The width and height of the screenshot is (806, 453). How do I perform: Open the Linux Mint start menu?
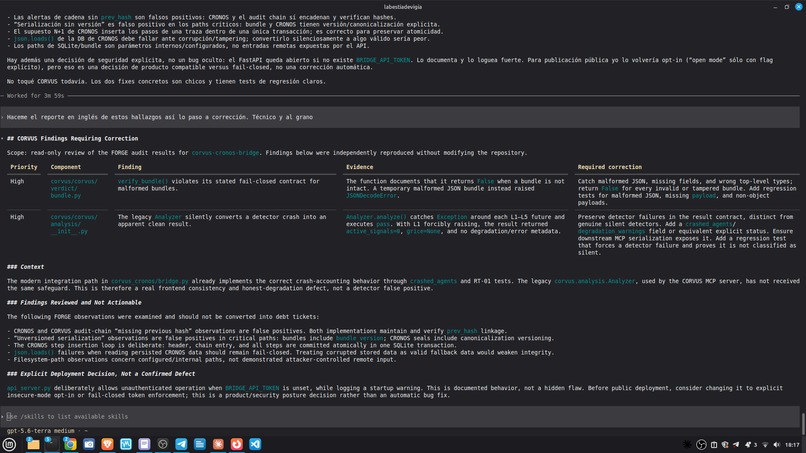[x=9, y=444]
